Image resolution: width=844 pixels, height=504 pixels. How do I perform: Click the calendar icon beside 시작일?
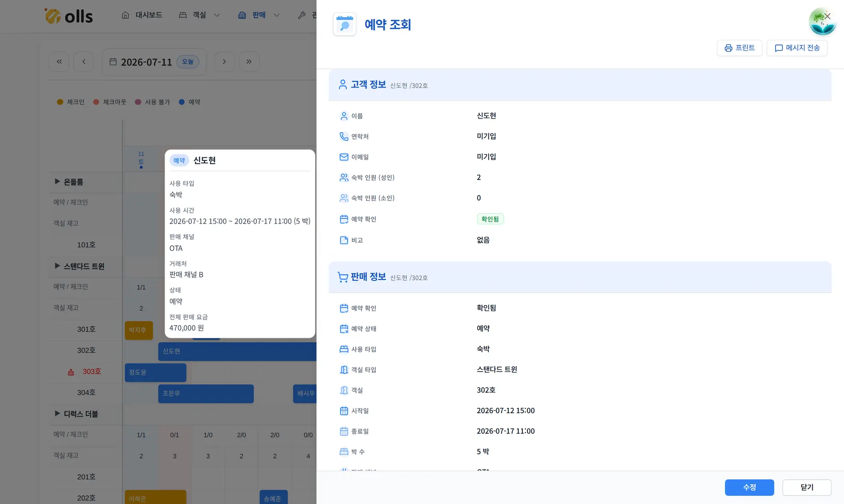(344, 411)
